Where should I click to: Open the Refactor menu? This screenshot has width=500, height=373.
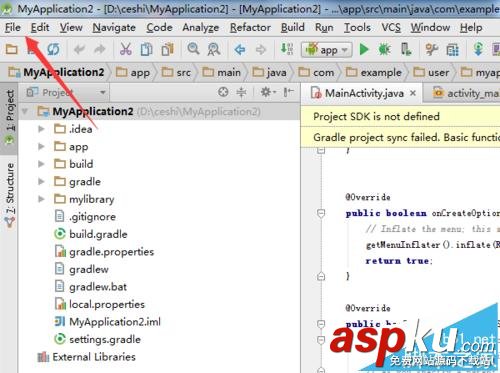click(250, 27)
